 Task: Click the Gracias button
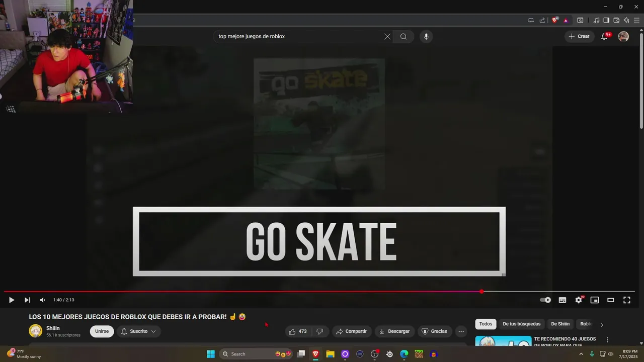(x=434, y=331)
